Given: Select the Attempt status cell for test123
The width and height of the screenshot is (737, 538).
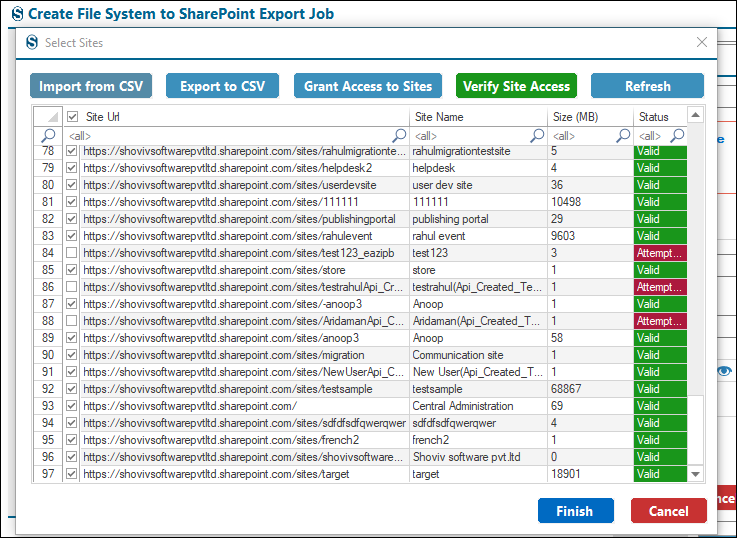Looking at the screenshot, I should point(660,253).
